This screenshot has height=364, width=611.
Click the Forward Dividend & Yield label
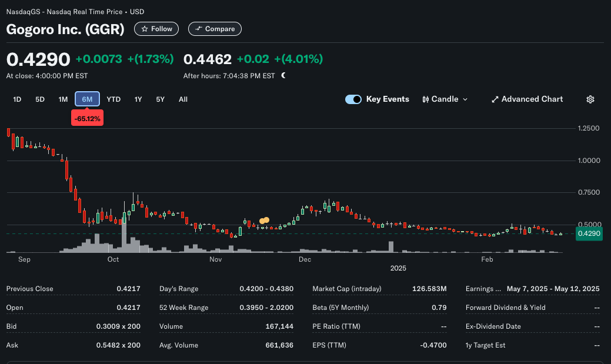click(505, 308)
